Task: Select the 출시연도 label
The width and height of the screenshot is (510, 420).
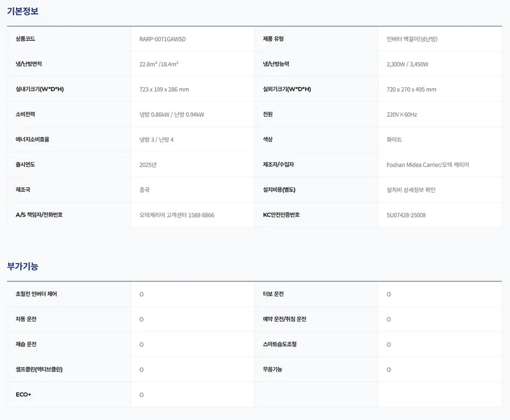Action: coord(26,164)
